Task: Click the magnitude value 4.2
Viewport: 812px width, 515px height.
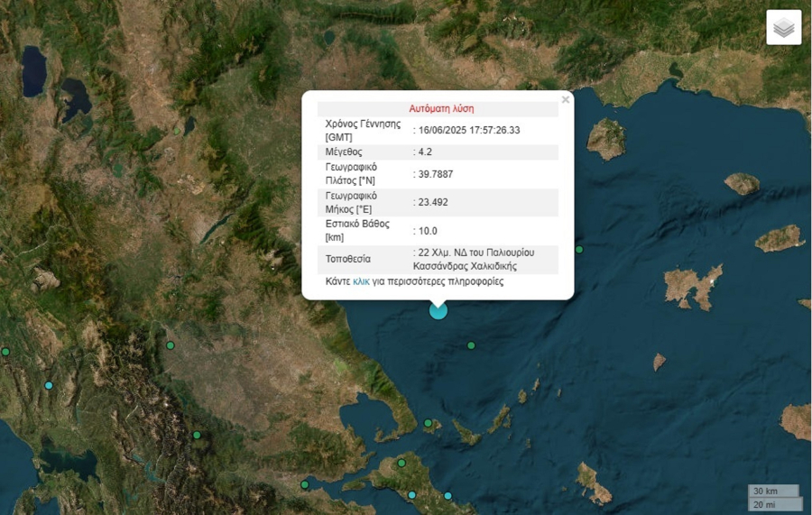Action: [423, 152]
